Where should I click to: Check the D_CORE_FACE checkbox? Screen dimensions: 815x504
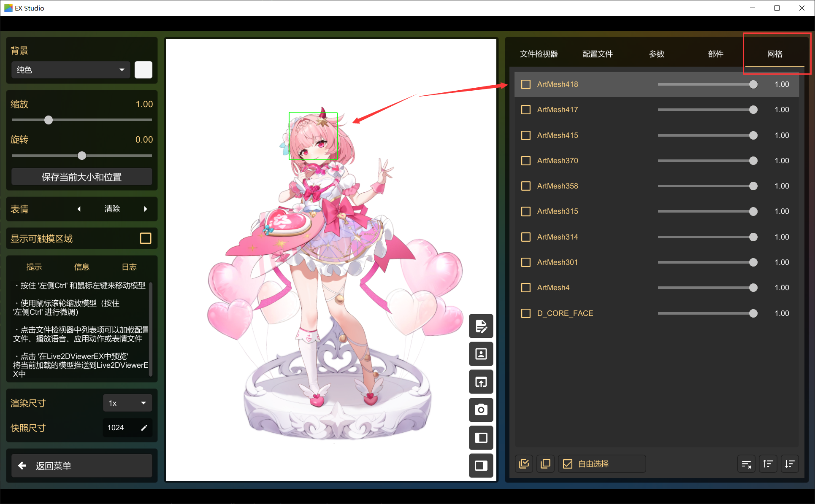(x=526, y=313)
